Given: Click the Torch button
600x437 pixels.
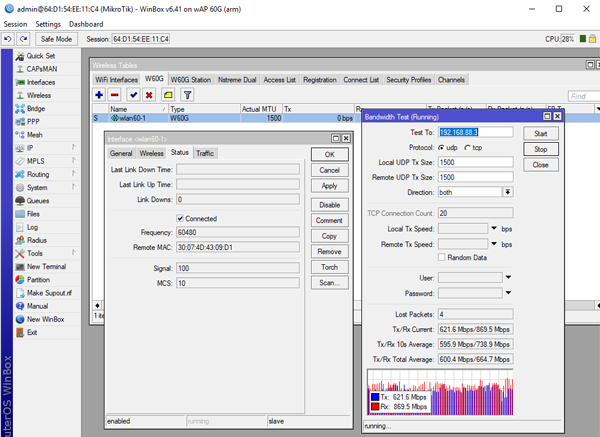Looking at the screenshot, I should point(329,267).
